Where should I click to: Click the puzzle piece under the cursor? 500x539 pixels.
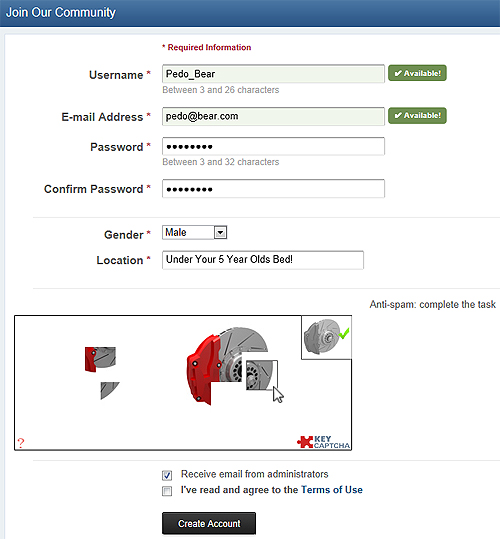[262, 375]
